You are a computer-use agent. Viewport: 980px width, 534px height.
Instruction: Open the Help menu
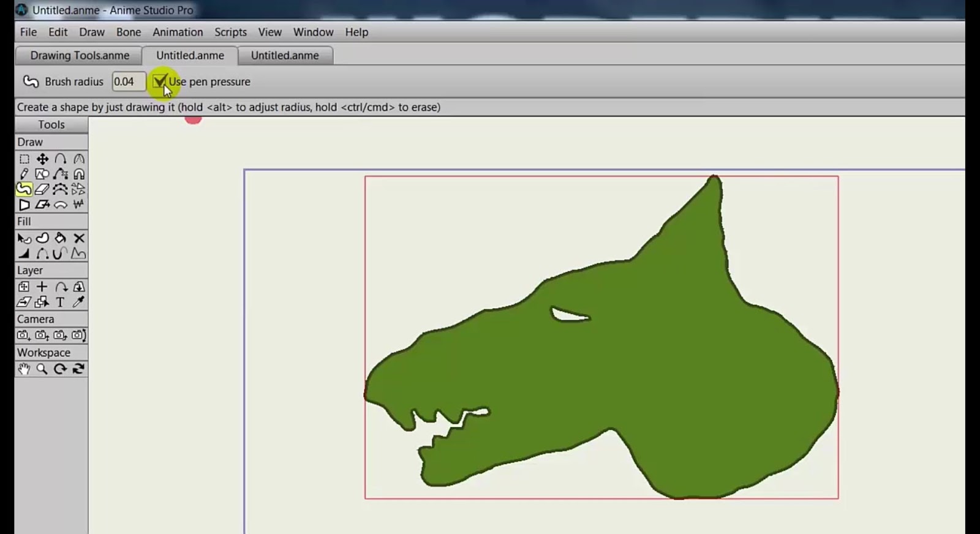point(356,32)
